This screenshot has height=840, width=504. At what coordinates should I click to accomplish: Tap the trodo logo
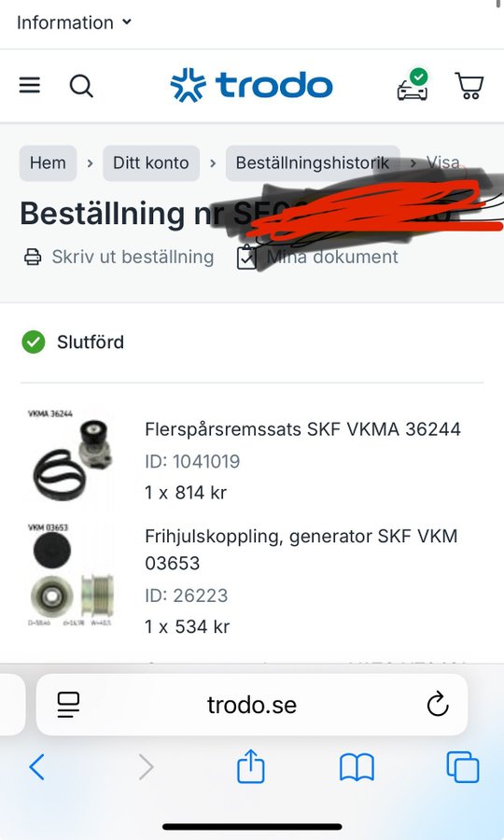click(252, 85)
